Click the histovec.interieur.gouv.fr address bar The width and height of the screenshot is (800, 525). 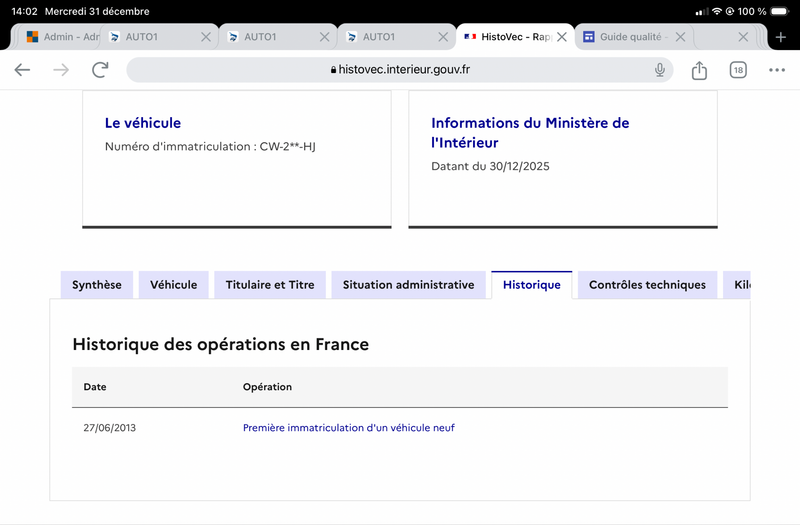coord(400,70)
